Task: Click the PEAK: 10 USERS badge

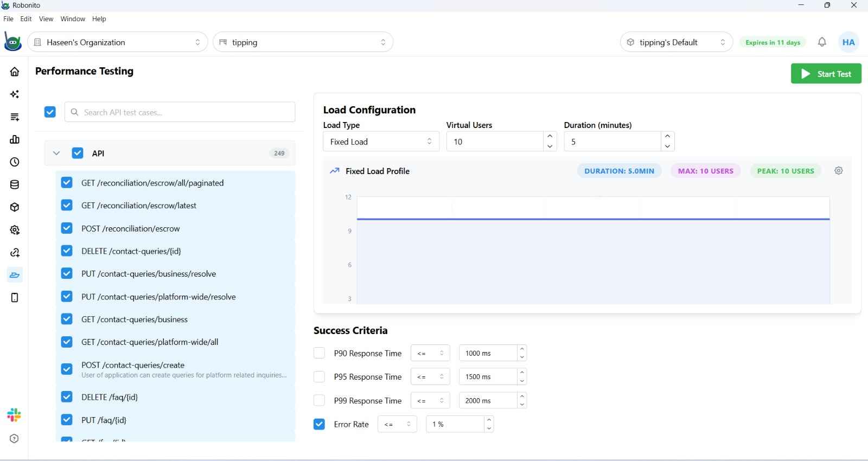Action: coord(786,171)
